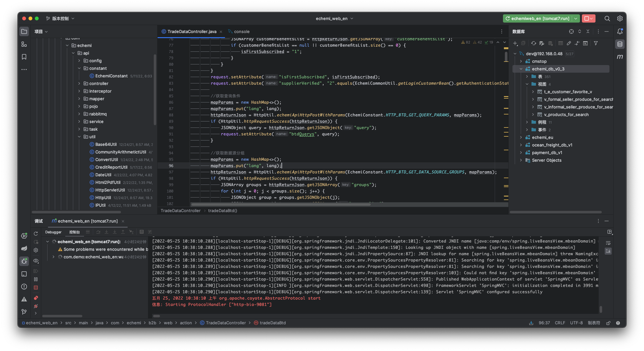644x351 pixels.
Task: Collapse all in database panel
Action: tap(588, 32)
